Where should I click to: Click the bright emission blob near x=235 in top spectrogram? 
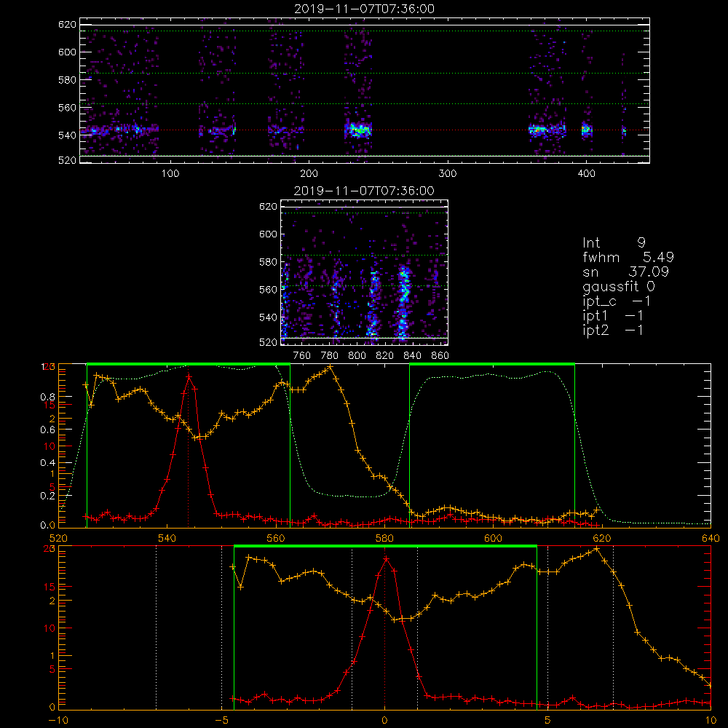point(358,130)
